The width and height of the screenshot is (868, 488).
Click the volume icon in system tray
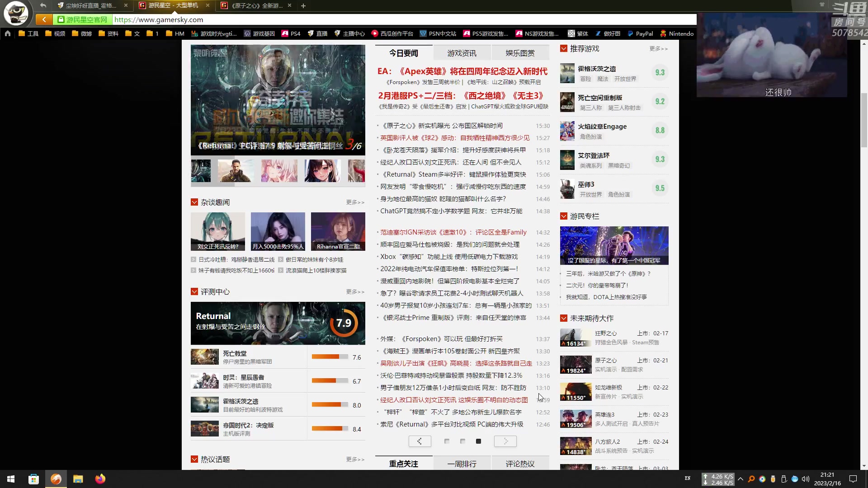(806, 479)
